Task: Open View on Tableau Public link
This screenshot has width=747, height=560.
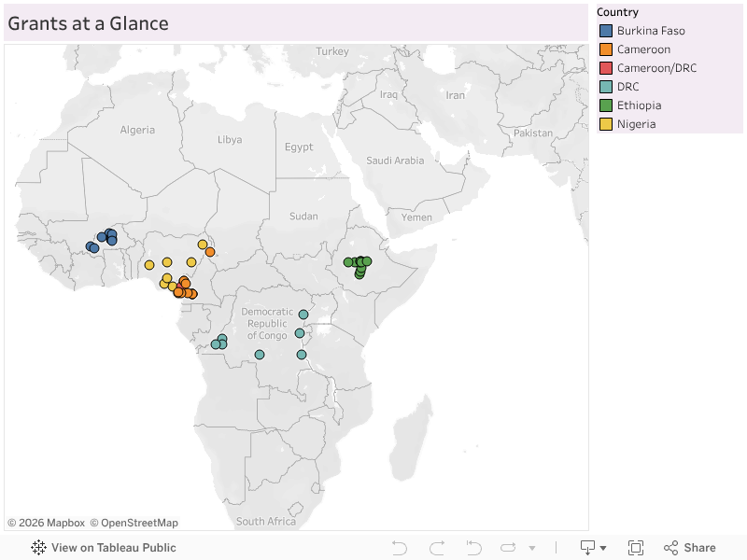Action: (x=113, y=548)
